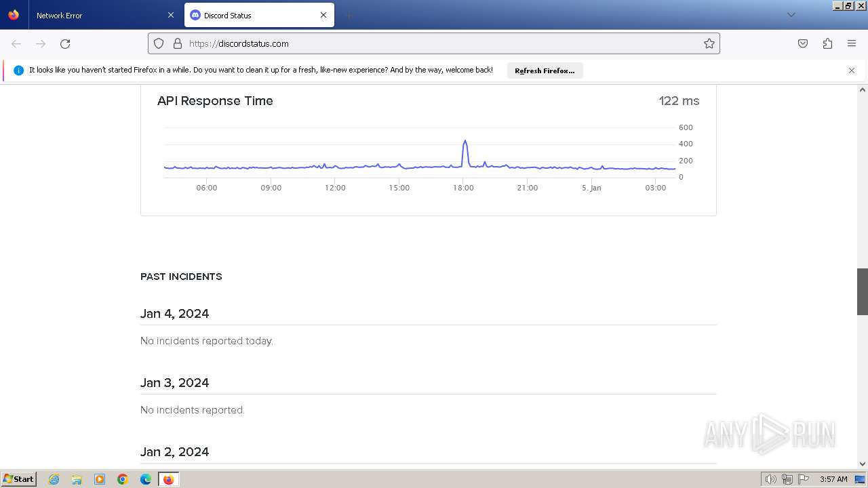Click the spike at 18:00 in the graph
The width and height of the screenshot is (868, 488).
465,152
